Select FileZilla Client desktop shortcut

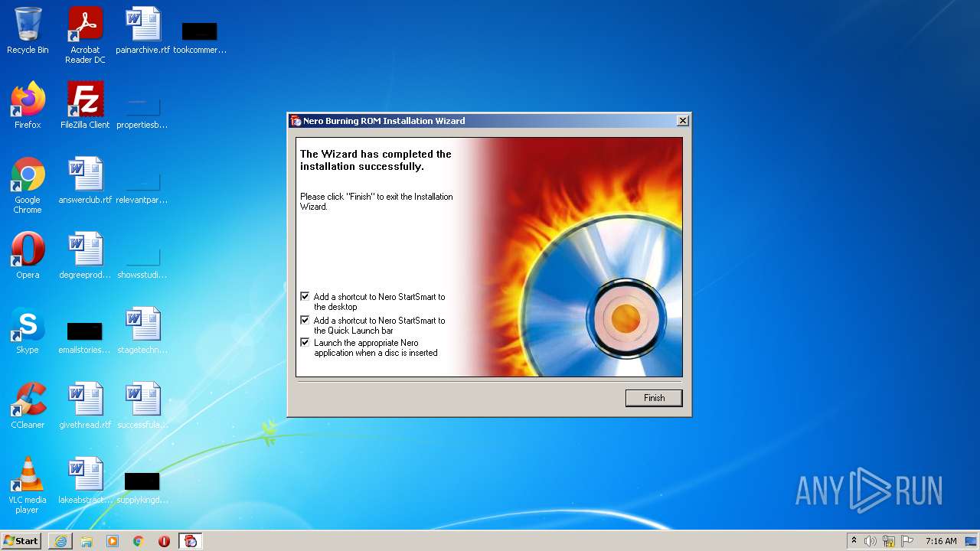pyautogui.click(x=85, y=106)
